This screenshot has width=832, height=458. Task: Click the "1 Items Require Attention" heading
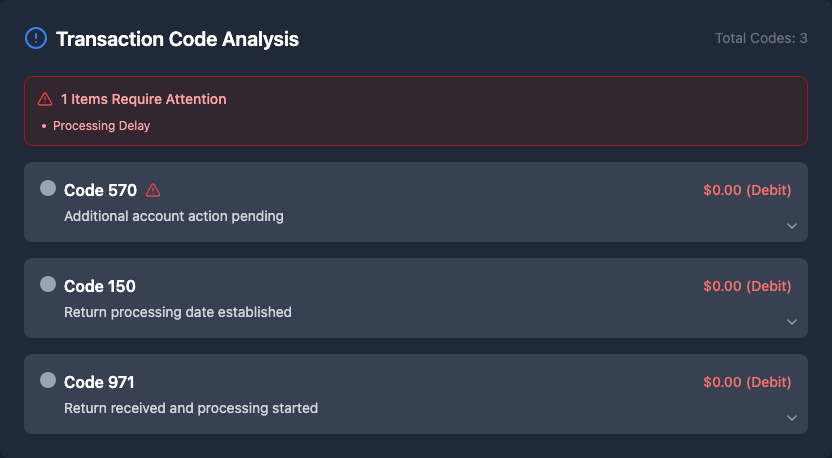tap(143, 99)
